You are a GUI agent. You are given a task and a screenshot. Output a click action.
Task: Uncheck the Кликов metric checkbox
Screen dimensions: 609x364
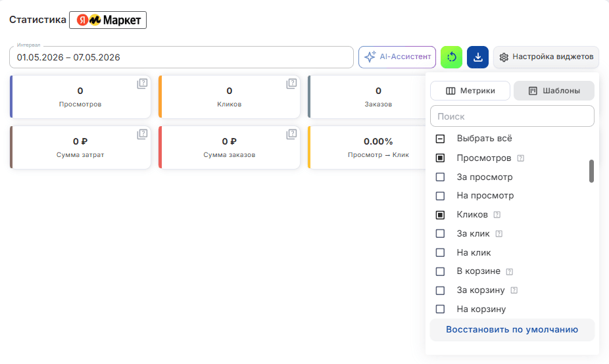pyautogui.click(x=440, y=215)
